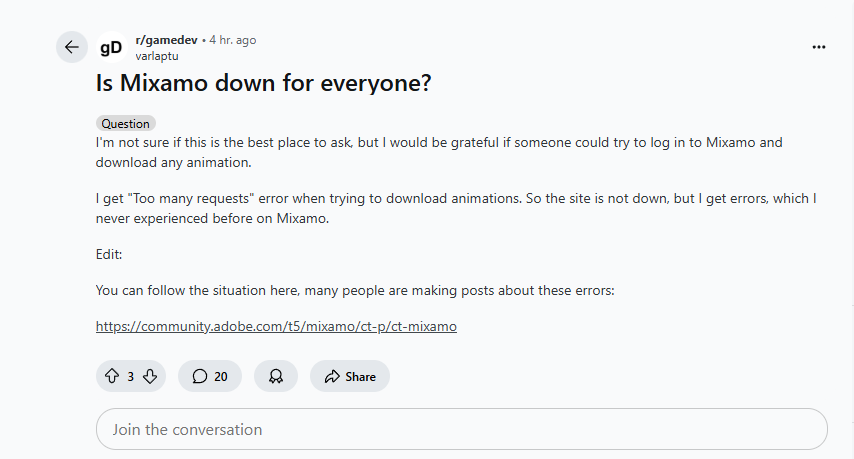Open the r/gamedev subreddit link
Screen dimensions: 854x459
coord(166,40)
